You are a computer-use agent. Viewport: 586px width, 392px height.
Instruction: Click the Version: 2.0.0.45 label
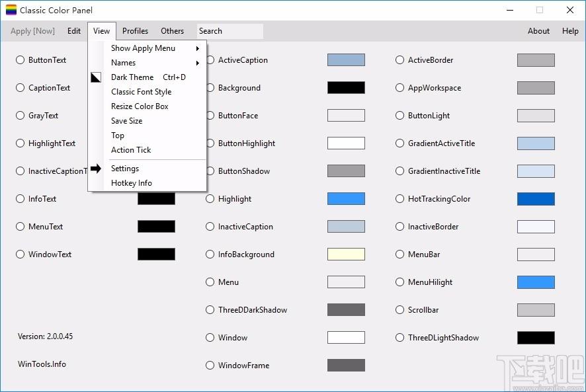point(45,336)
